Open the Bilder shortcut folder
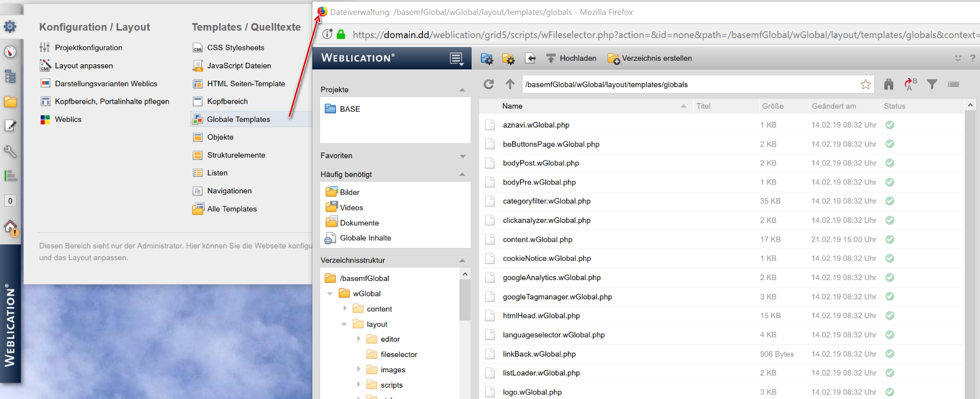Screen dimensions: 980x399 pyautogui.click(x=342, y=192)
